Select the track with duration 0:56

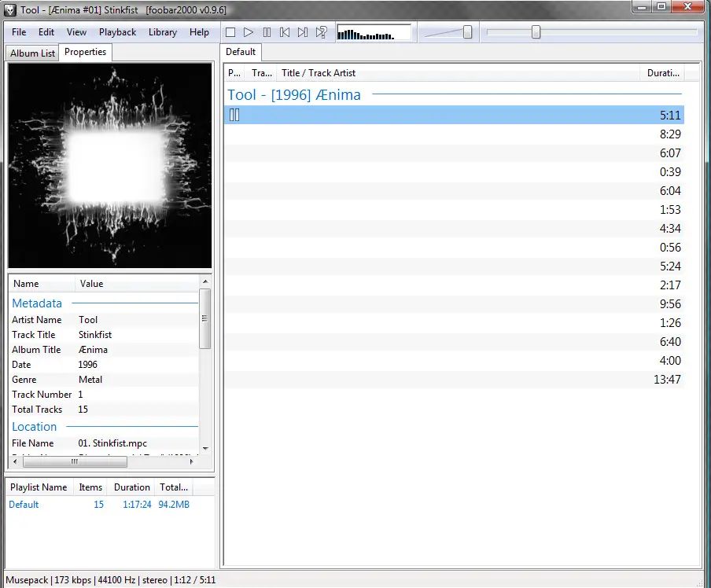pyautogui.click(x=455, y=248)
